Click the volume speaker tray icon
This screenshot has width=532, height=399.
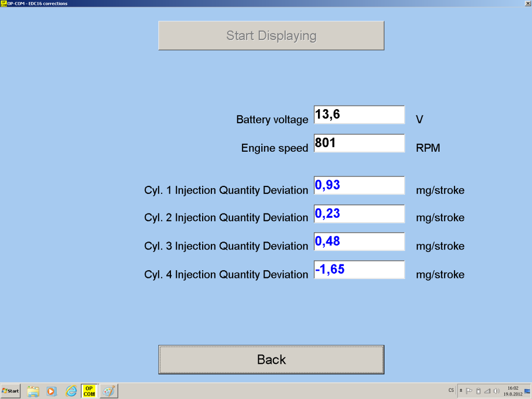tap(497, 391)
